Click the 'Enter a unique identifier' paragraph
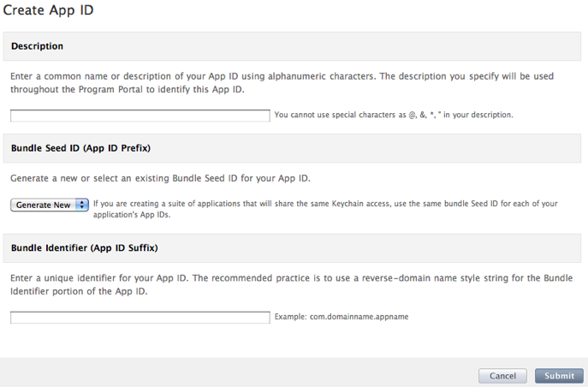 291,284
